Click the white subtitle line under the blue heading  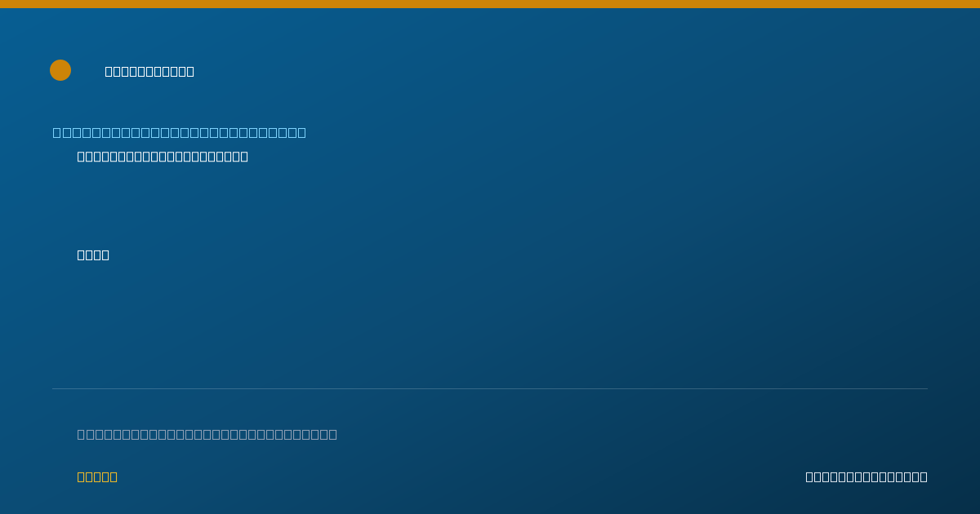click(163, 157)
